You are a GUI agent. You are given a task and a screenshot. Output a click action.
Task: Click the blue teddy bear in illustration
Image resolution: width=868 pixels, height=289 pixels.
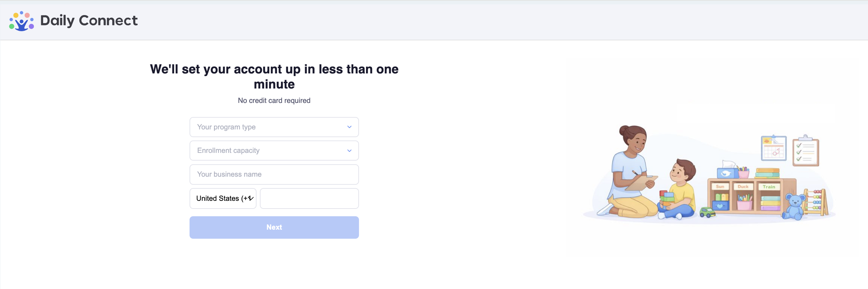tap(795, 207)
